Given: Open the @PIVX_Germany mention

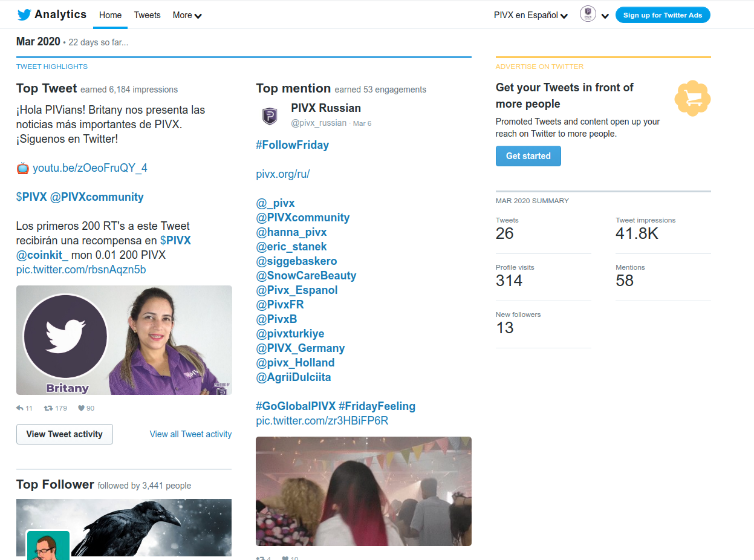Looking at the screenshot, I should tap(301, 348).
